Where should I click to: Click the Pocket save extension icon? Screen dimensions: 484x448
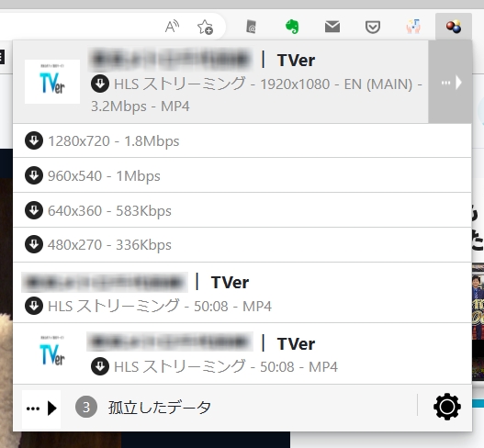[x=373, y=28]
